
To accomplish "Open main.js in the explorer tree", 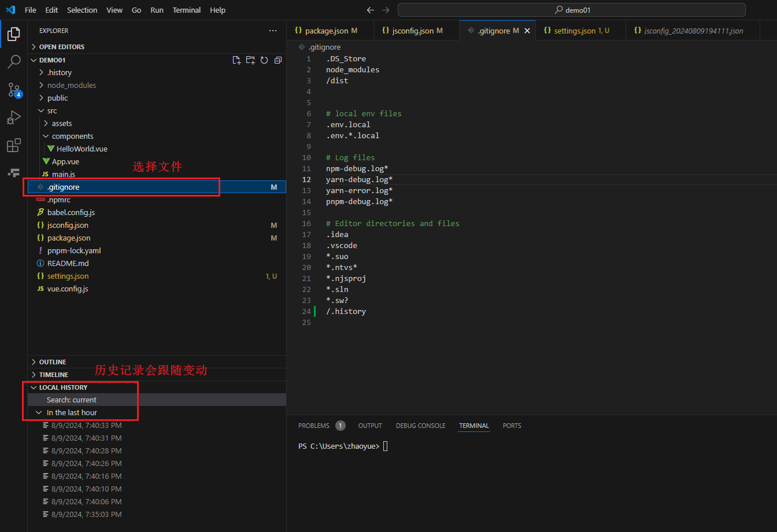I will coord(64,174).
